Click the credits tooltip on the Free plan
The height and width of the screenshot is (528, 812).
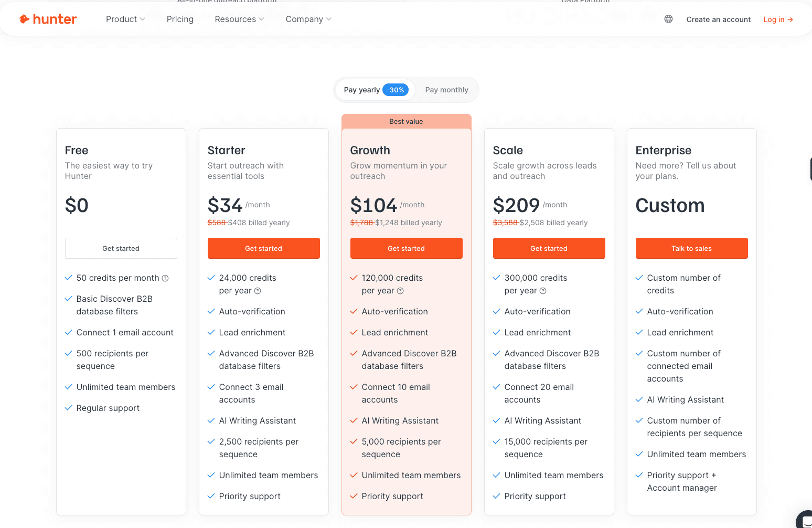(x=165, y=278)
